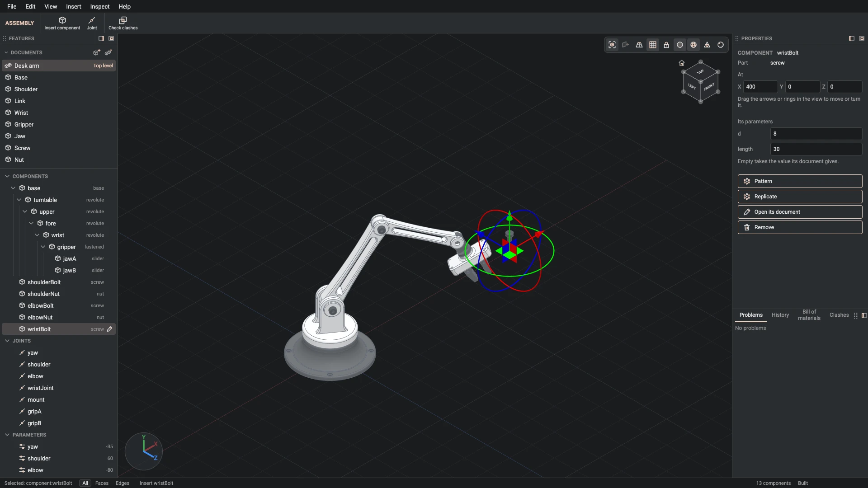Toggle the shaded circle display mode
This screenshot has width=868, height=488.
click(x=680, y=45)
